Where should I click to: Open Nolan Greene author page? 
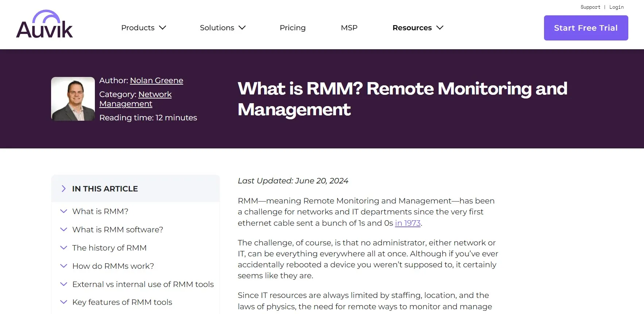(157, 81)
